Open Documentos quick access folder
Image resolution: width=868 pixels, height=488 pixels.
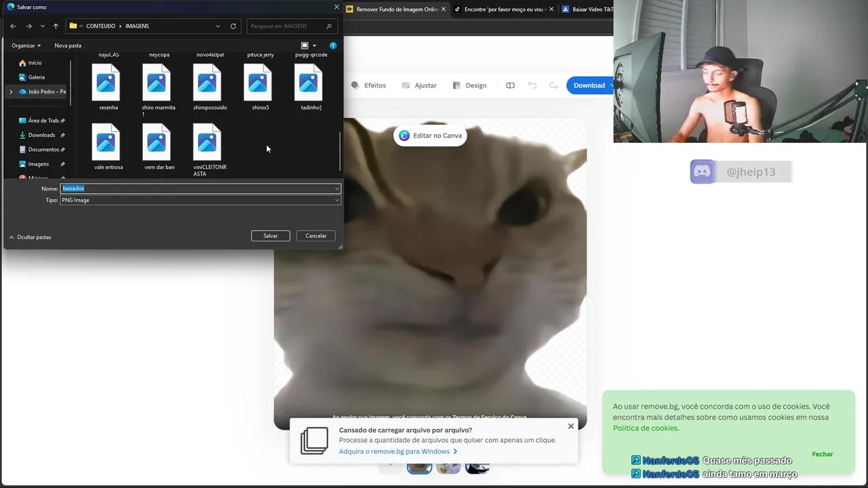(x=42, y=149)
